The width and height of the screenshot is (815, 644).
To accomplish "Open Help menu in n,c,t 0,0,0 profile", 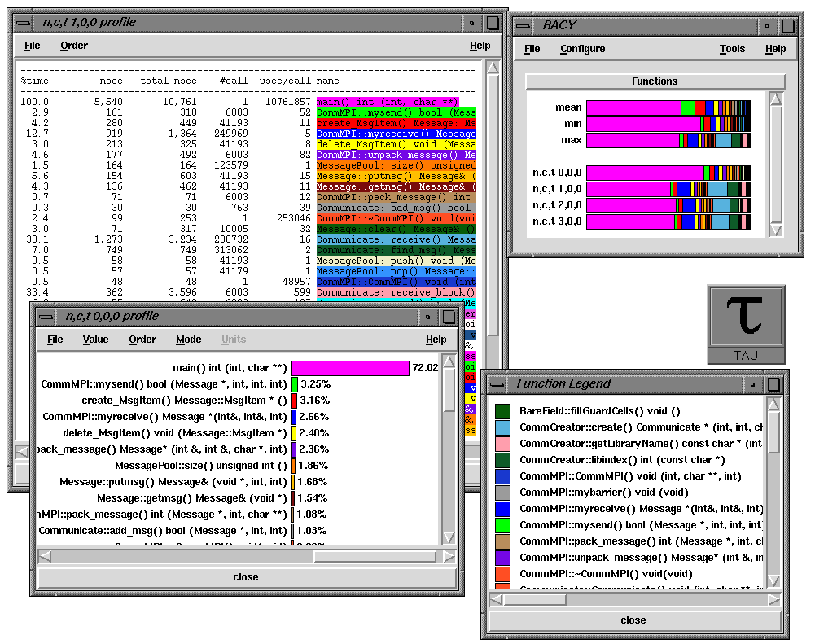I will click(x=436, y=340).
